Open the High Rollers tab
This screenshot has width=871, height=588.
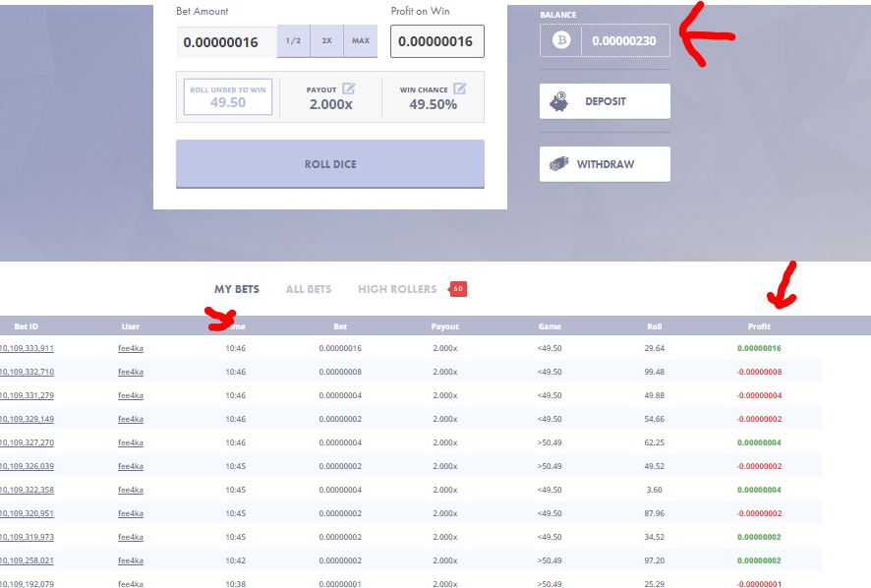tap(397, 289)
